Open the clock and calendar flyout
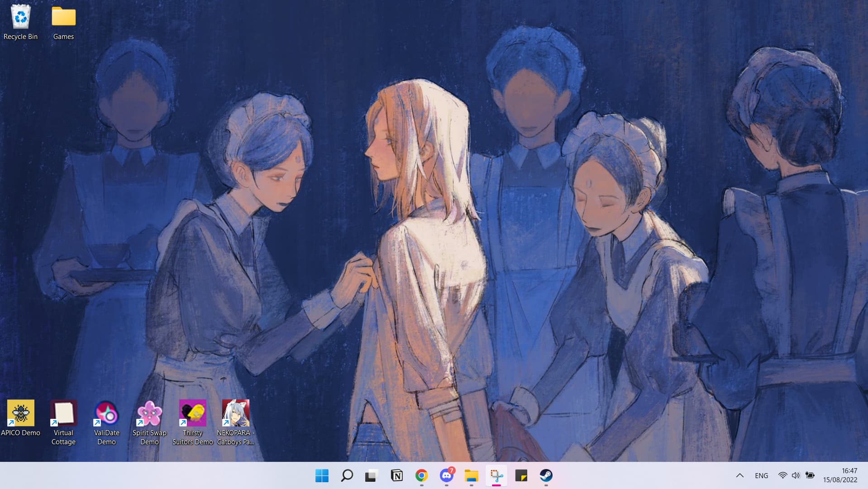868x489 pixels. 840,475
